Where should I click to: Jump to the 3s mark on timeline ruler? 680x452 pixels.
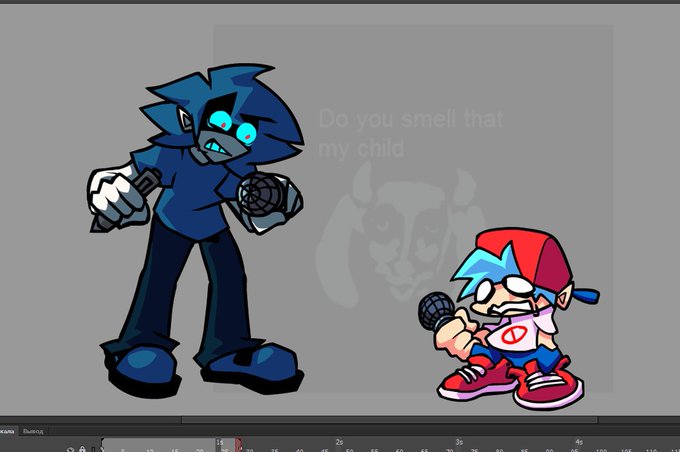tap(459, 442)
